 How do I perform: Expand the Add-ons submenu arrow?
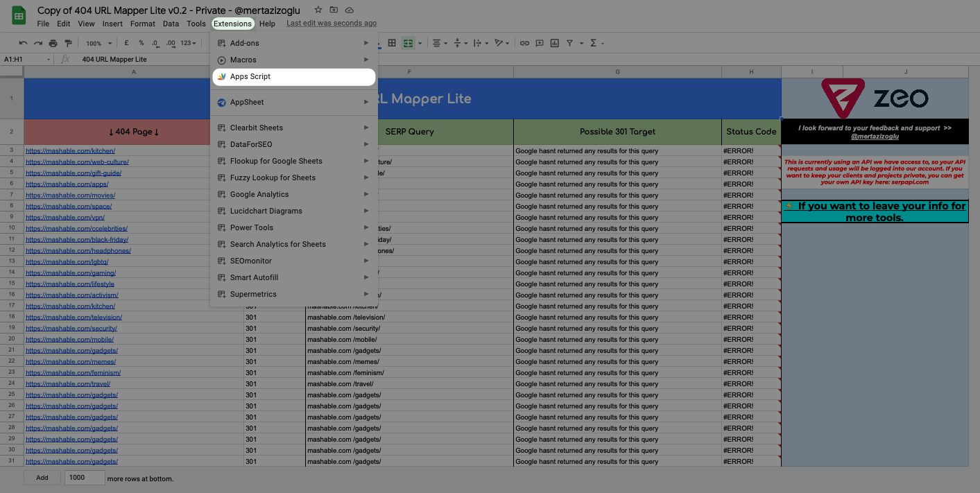coord(366,43)
